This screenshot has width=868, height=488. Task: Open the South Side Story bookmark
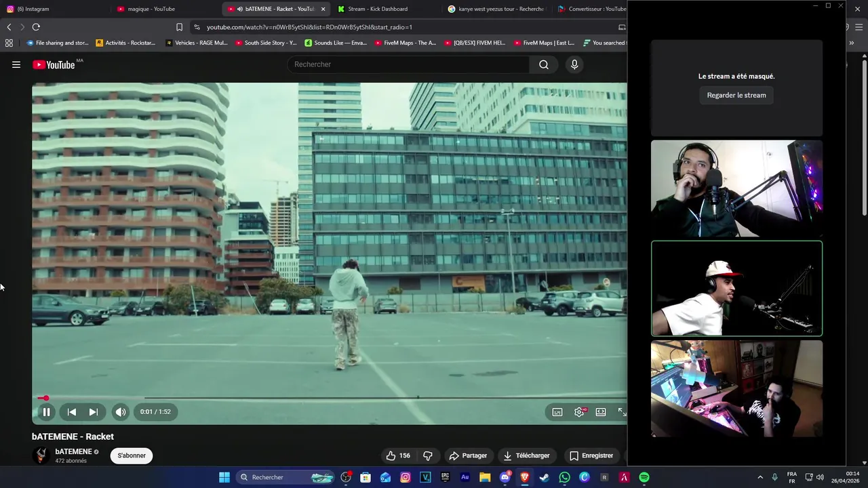coord(266,43)
